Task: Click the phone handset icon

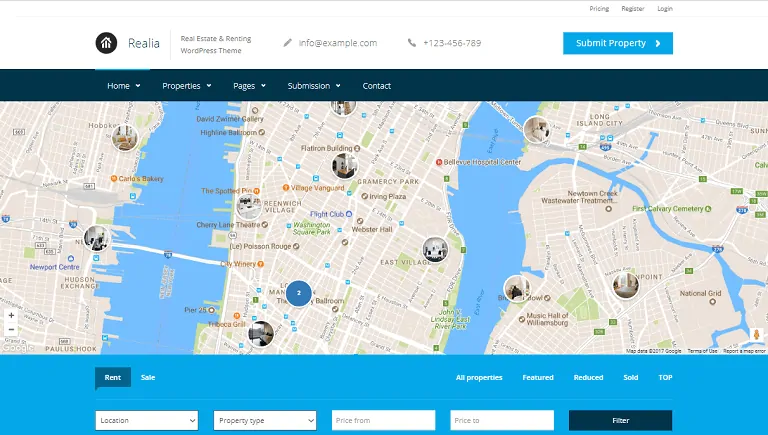Action: tap(412, 43)
